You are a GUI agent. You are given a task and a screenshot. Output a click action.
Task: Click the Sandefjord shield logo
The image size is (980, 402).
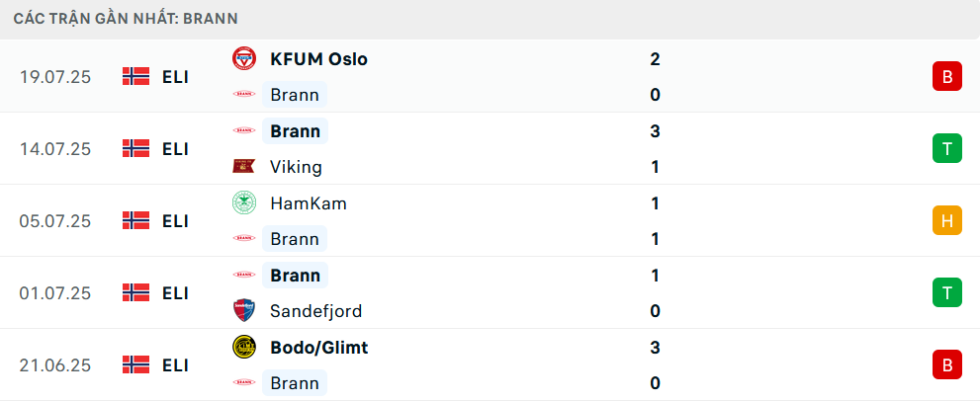243,310
